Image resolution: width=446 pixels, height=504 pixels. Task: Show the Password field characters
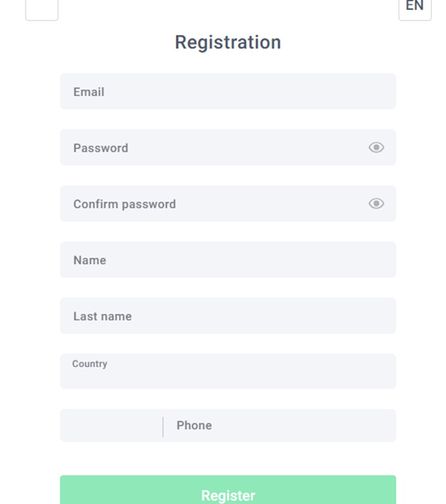376,148
